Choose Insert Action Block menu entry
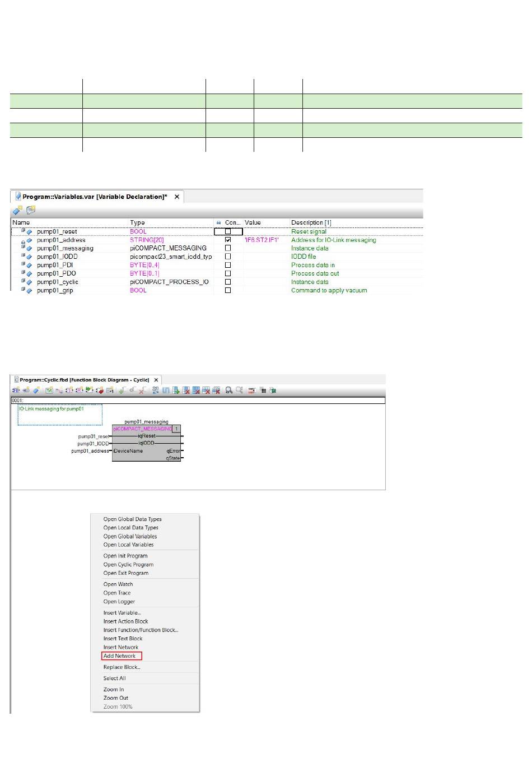 [125, 621]
